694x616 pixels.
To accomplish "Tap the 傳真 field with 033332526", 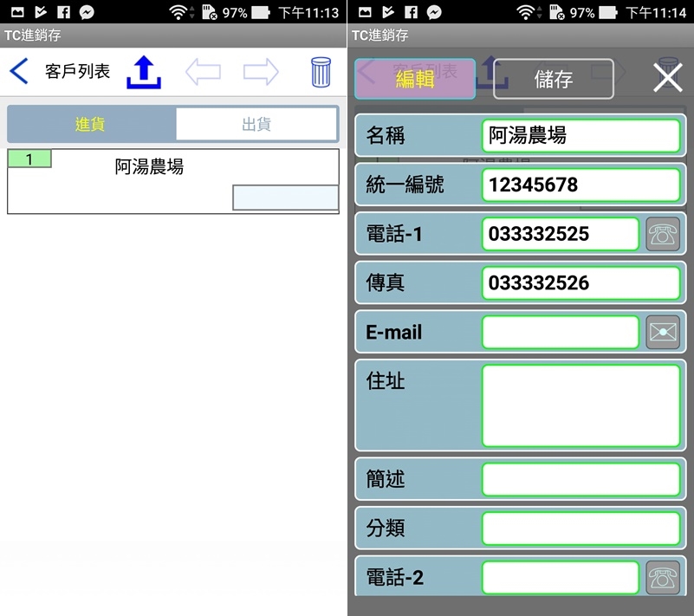I will (580, 282).
